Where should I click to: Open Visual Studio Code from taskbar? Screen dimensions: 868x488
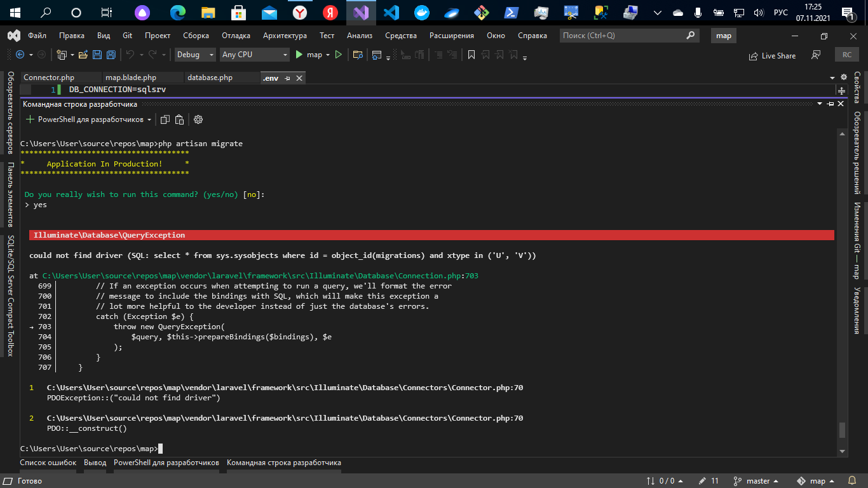391,12
